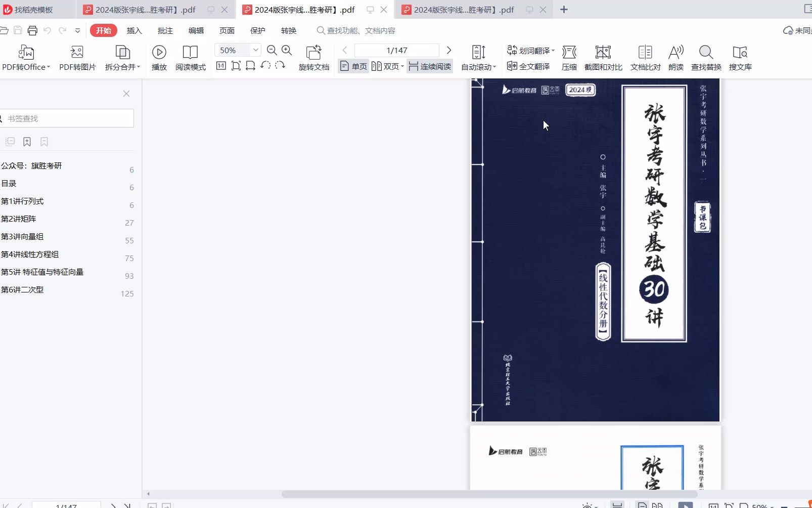Select the 插入 ribbon tab
Screen dimensions: 812x508
pyautogui.click(x=134, y=30)
